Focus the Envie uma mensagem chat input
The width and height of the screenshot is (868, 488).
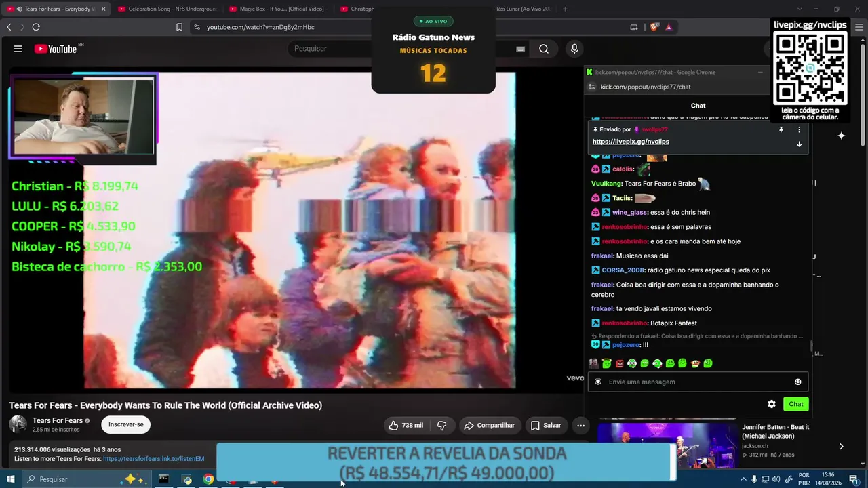pyautogui.click(x=698, y=382)
